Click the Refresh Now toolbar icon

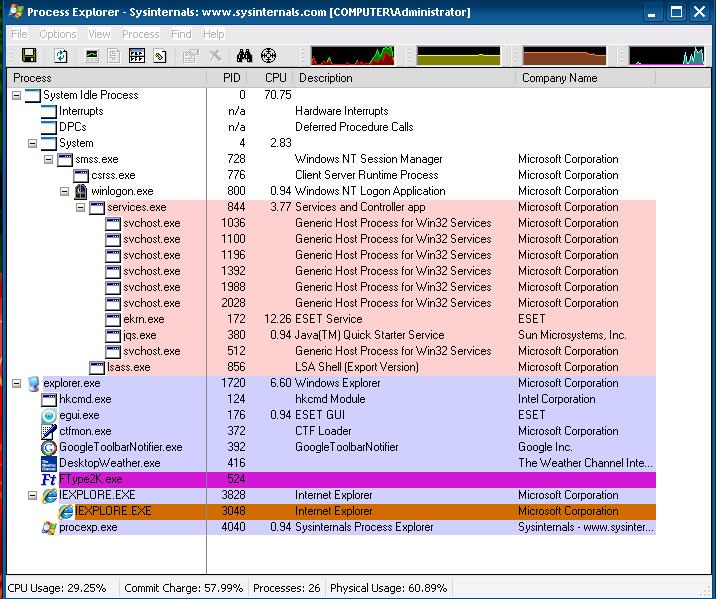point(61,56)
